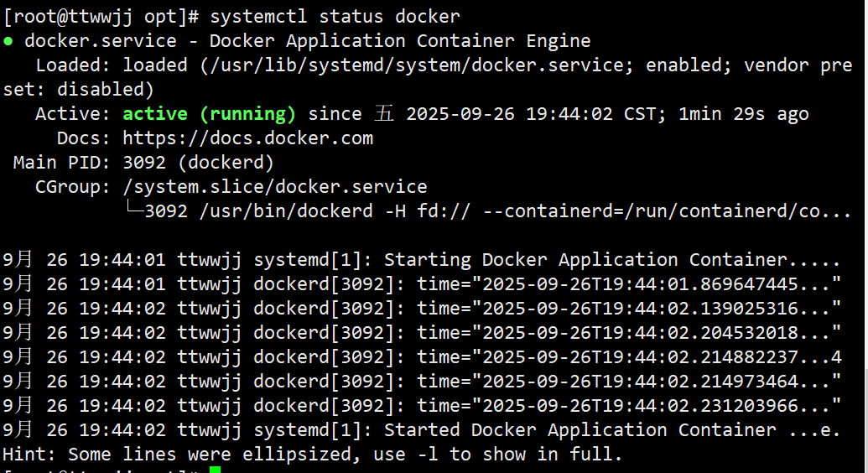Select 'docker.service - Docker Application Container Engine' text
This screenshot has height=473, width=868.
coord(308,41)
